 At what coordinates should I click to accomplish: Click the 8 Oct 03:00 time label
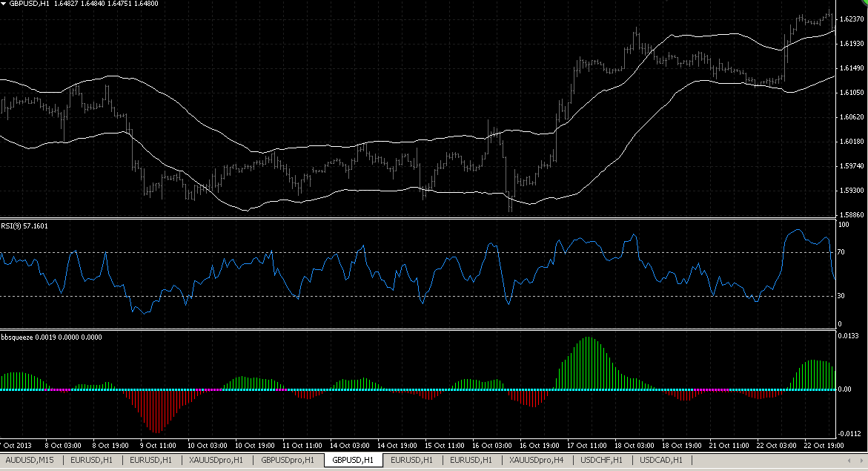62,446
